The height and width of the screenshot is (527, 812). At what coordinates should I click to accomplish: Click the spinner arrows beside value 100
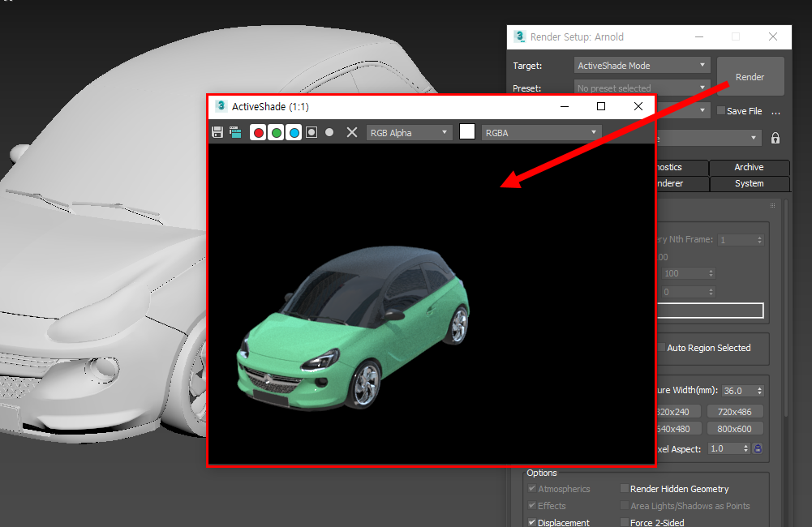[x=711, y=273]
